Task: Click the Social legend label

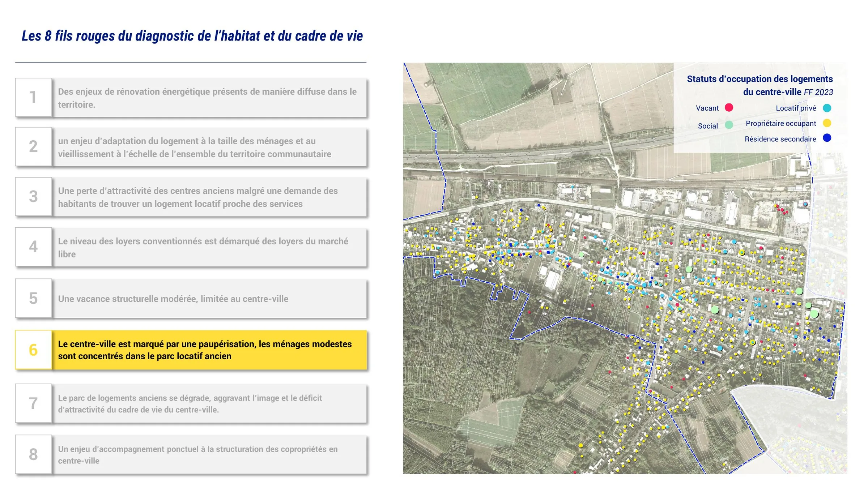Action: point(708,126)
